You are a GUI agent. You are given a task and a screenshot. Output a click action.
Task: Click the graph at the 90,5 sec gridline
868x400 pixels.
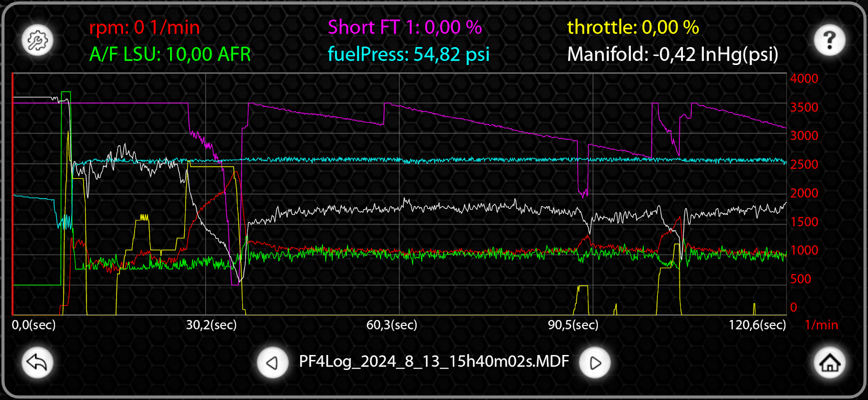[593, 194]
